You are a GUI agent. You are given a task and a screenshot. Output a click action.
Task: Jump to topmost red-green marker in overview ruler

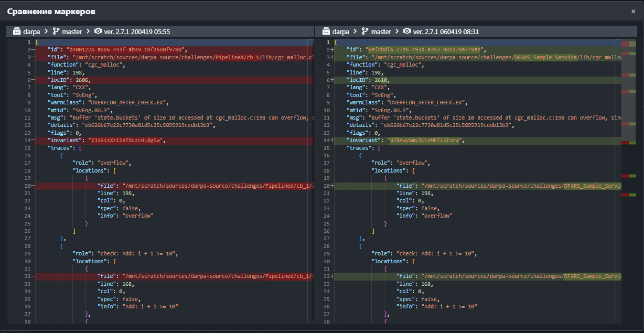coord(628,45)
